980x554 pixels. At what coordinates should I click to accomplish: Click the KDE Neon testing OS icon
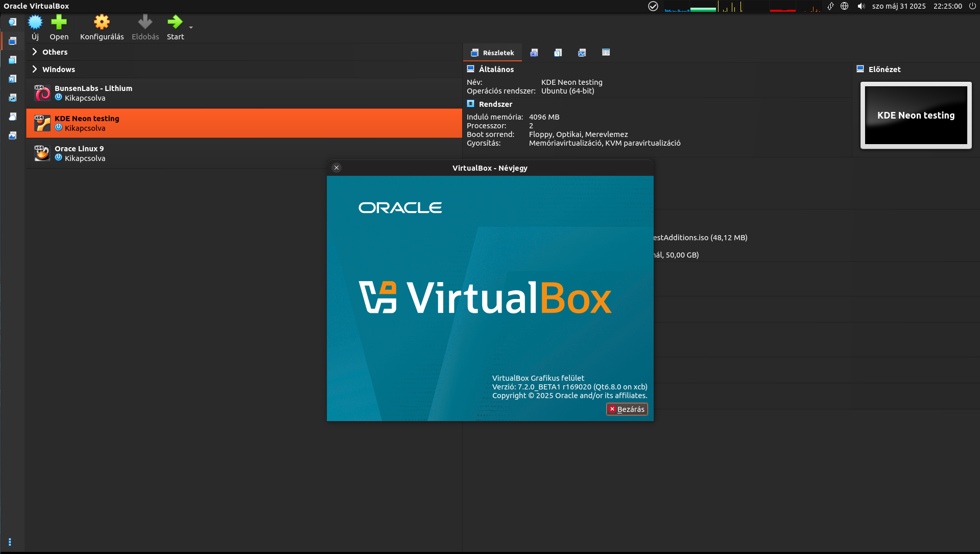click(42, 123)
